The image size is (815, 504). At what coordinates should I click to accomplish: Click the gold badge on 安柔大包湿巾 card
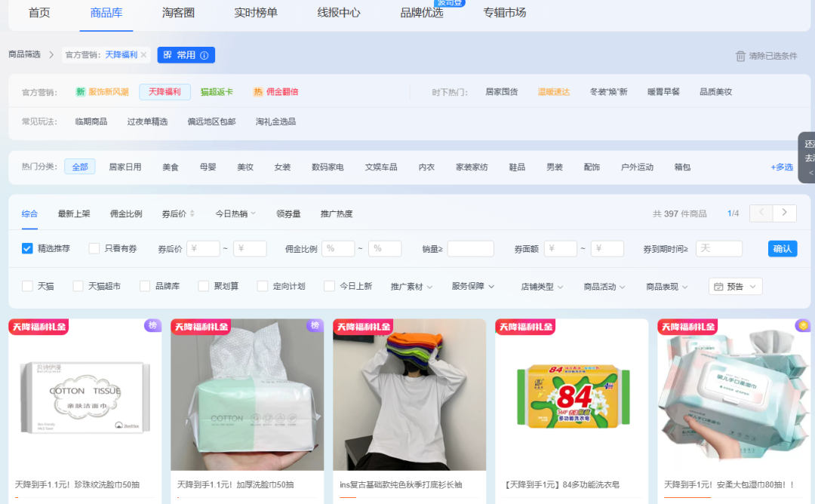(x=803, y=325)
